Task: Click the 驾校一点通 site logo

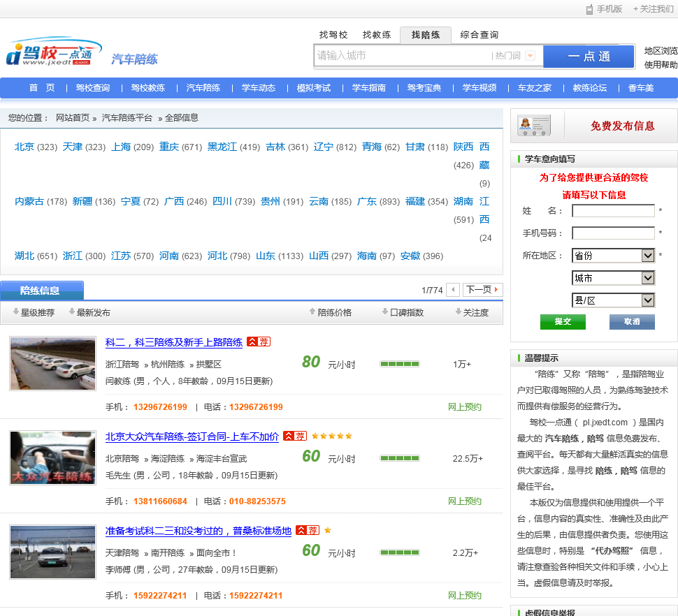Action: (49, 54)
